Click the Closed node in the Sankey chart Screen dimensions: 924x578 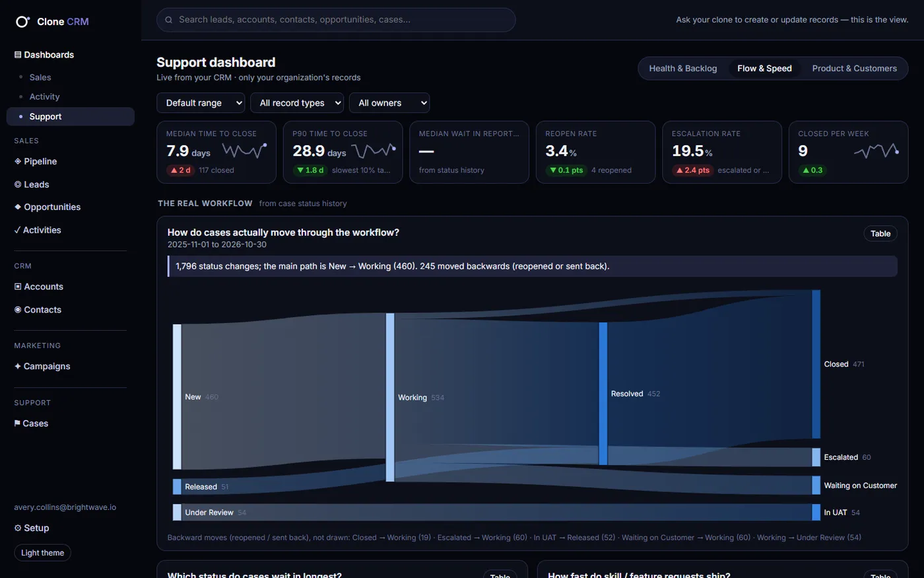click(x=816, y=364)
